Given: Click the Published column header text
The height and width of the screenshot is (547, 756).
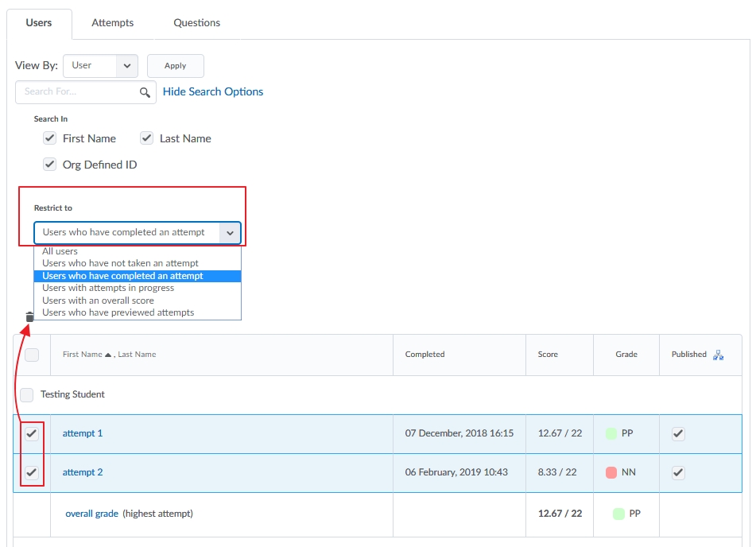Looking at the screenshot, I should 689,355.
